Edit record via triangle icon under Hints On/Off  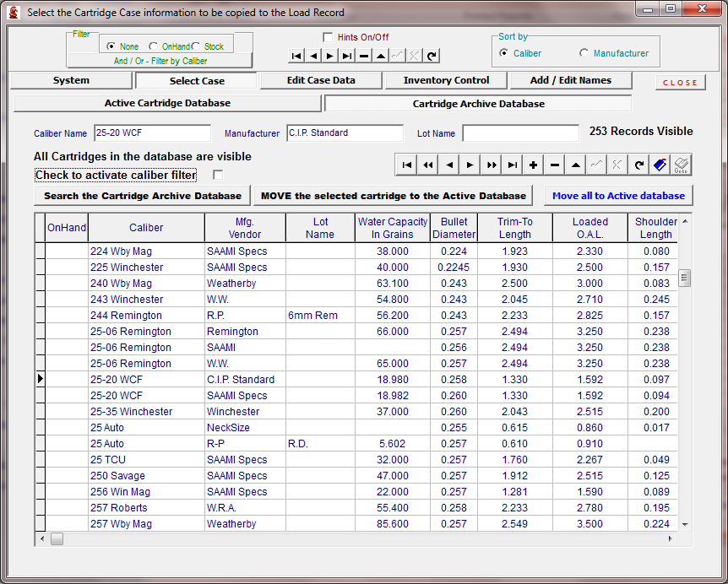coord(381,57)
